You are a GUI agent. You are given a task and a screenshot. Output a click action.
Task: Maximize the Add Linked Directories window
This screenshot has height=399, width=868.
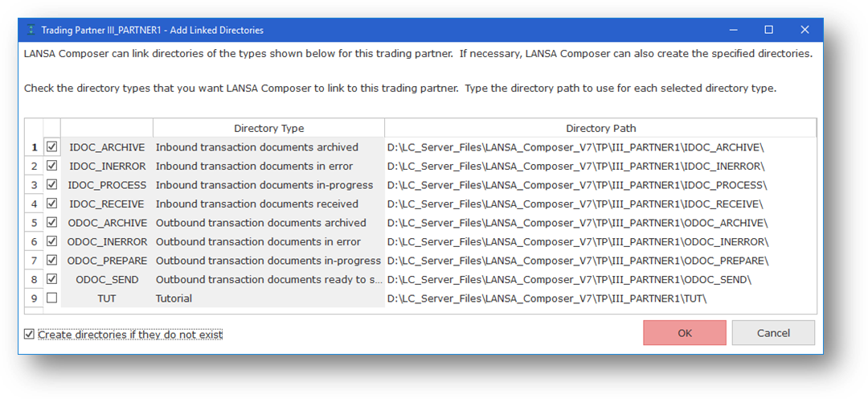768,30
